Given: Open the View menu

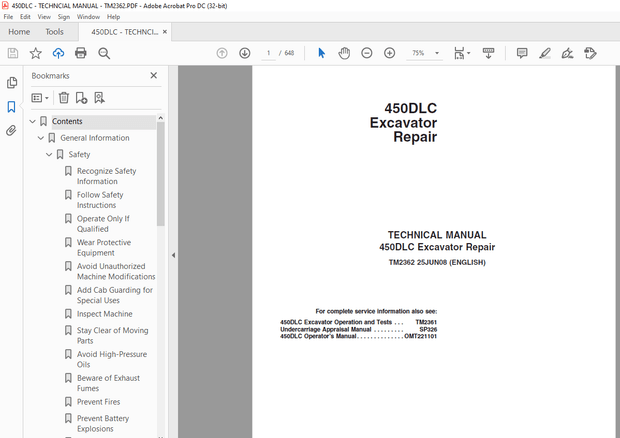Looking at the screenshot, I should coord(44,17).
